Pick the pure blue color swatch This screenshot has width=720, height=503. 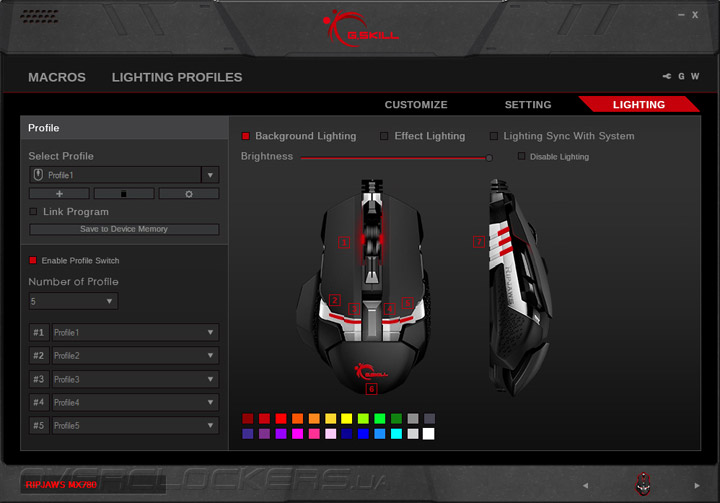tap(363, 434)
